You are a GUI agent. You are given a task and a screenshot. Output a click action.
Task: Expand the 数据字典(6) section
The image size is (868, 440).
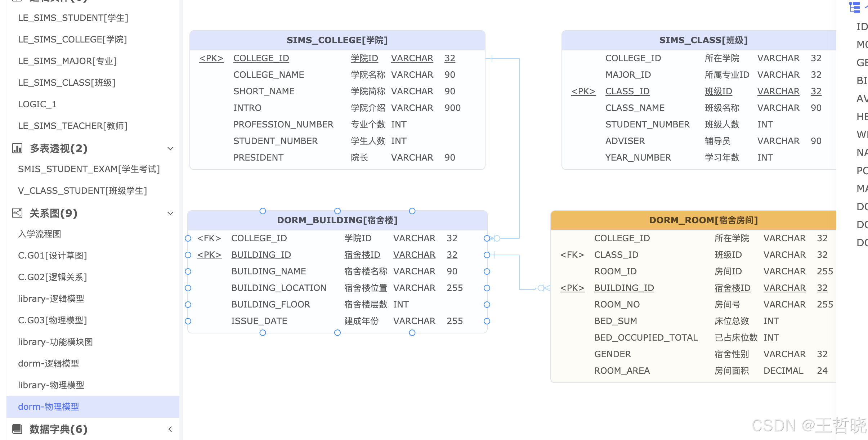pos(170,429)
